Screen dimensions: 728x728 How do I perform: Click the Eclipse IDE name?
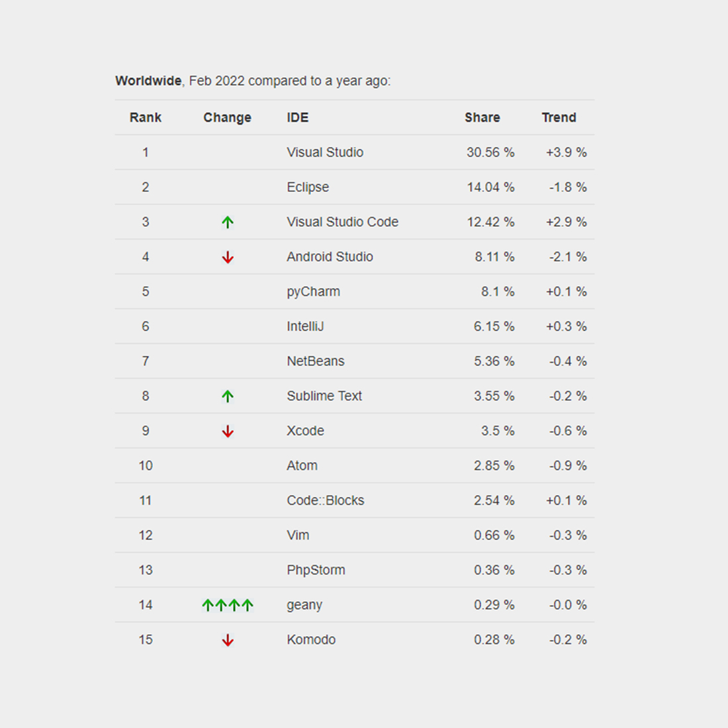(x=308, y=187)
